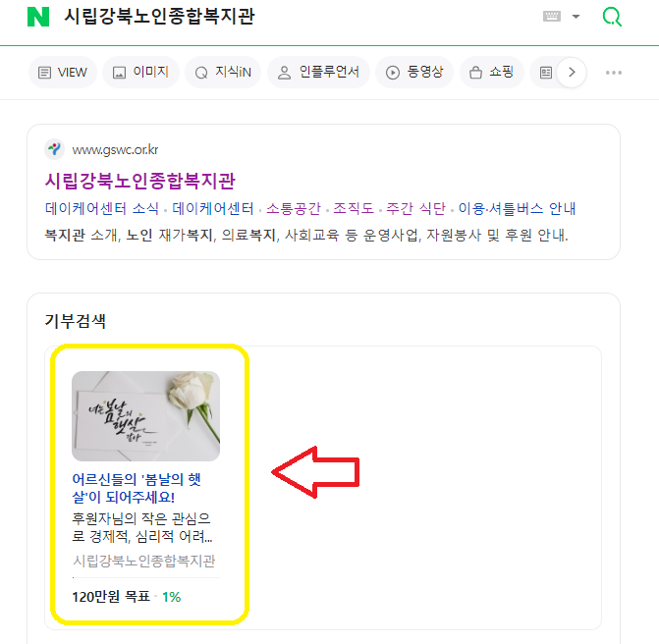Click the green Naver N logo
This screenshot has height=644, width=659.
click(x=38, y=17)
